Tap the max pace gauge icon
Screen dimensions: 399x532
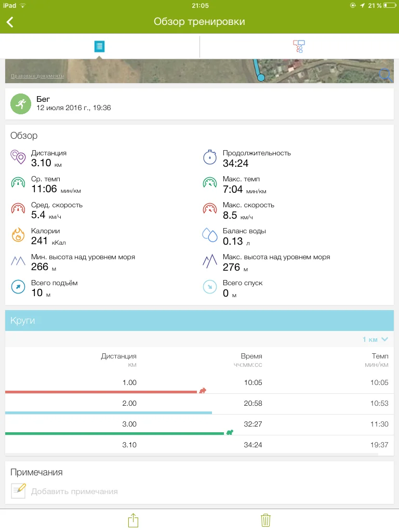click(x=210, y=182)
